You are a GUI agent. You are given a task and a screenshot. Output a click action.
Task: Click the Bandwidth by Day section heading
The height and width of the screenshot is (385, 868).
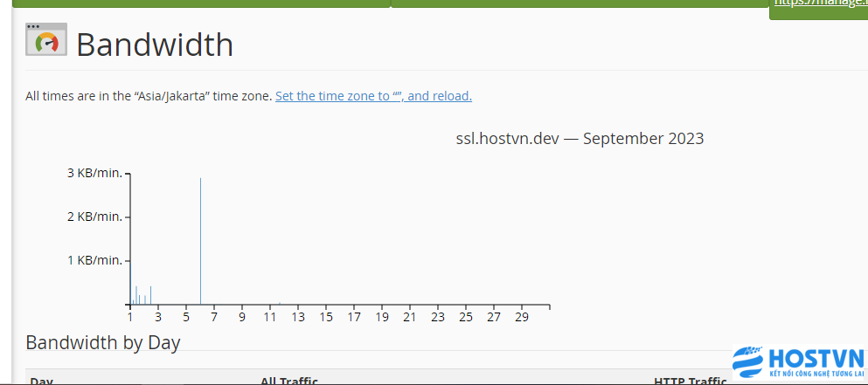pyautogui.click(x=103, y=342)
